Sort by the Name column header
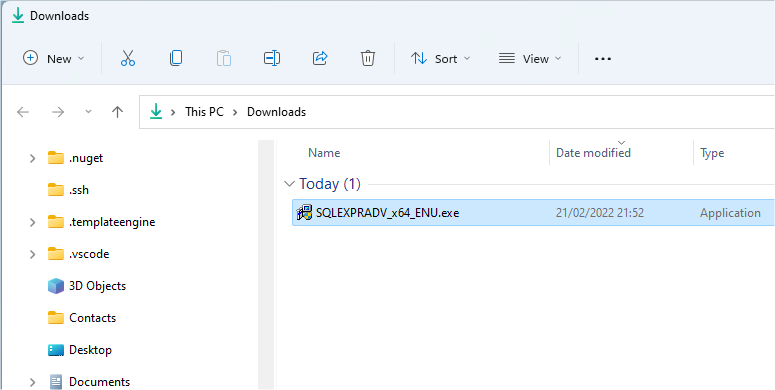Image resolution: width=775 pixels, height=390 pixels. click(x=324, y=153)
